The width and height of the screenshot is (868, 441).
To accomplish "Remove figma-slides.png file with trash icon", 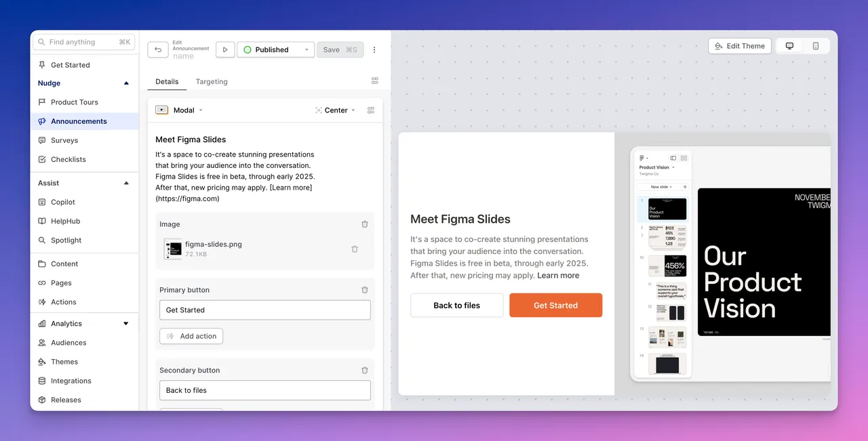I will click(355, 249).
